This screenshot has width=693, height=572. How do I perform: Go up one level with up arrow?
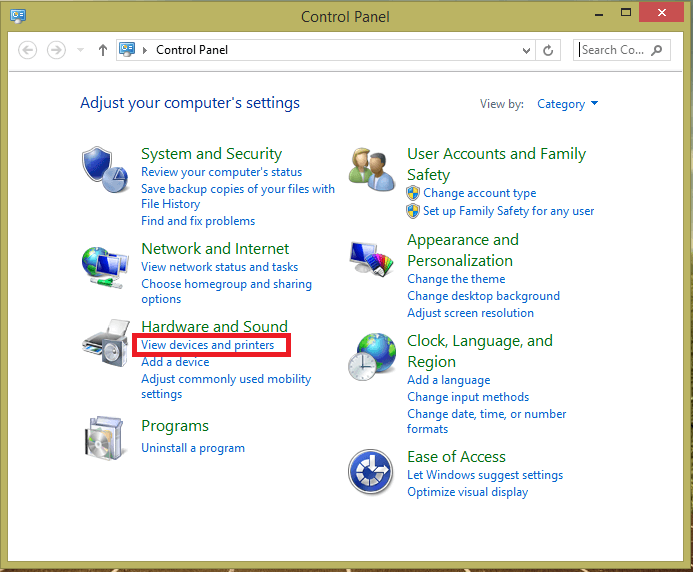click(103, 50)
